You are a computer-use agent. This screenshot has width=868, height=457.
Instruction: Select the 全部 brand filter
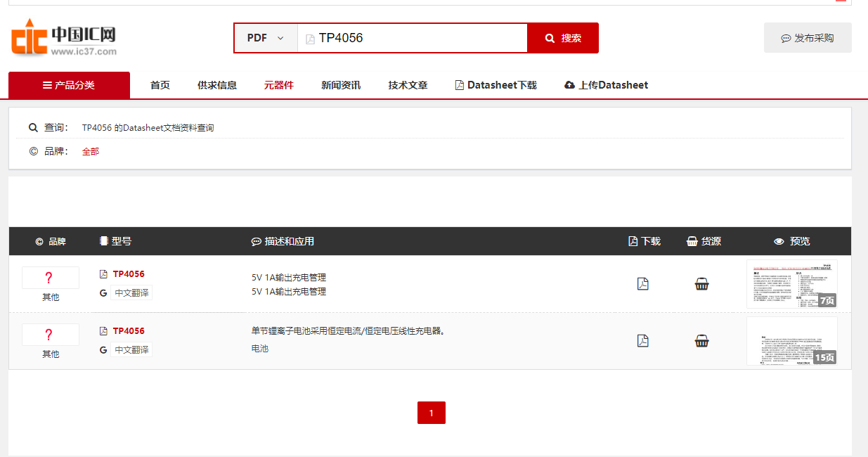(91, 151)
